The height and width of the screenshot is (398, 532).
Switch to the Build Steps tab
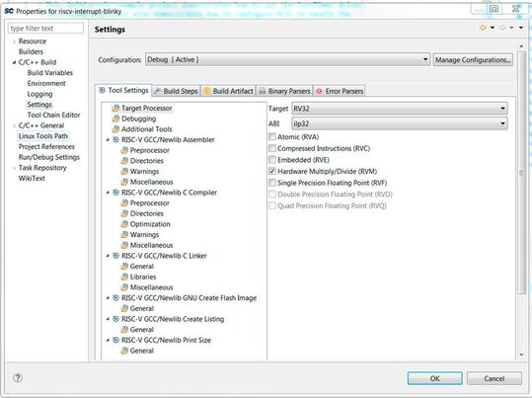point(176,91)
